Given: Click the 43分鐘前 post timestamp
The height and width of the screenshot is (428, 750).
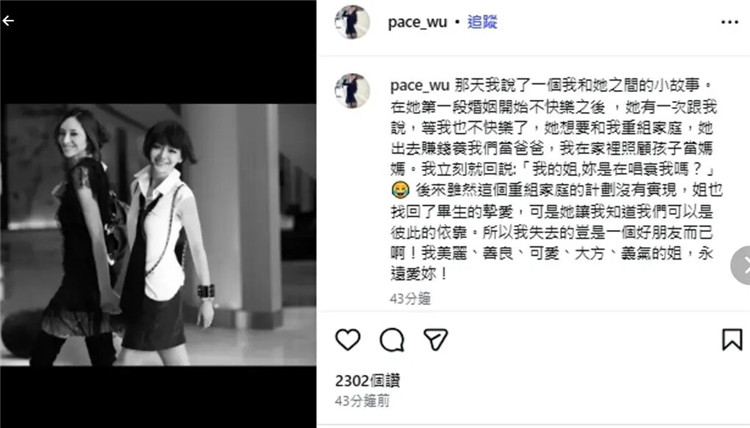Looking at the screenshot, I should coord(362,401).
